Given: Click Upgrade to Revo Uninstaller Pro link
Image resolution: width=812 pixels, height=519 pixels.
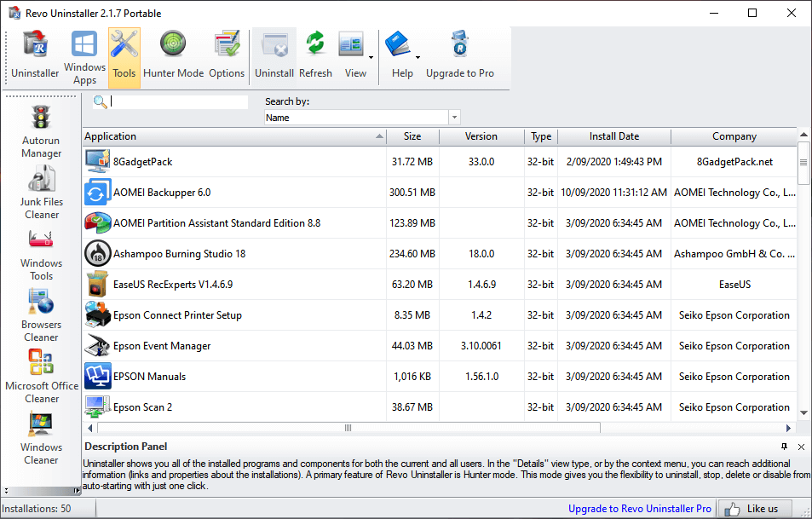Looking at the screenshot, I should point(640,509).
